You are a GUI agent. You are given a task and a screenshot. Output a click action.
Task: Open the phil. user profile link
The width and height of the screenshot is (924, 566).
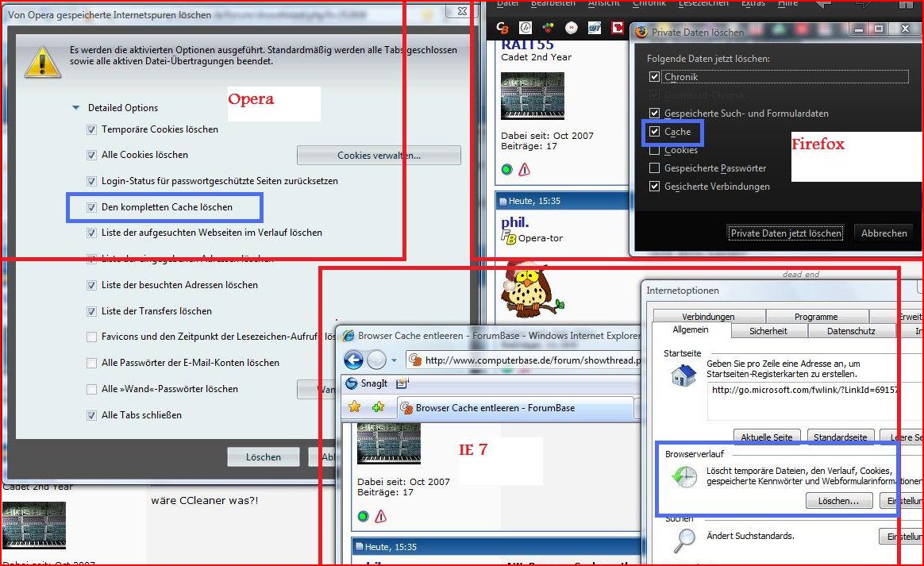515,221
